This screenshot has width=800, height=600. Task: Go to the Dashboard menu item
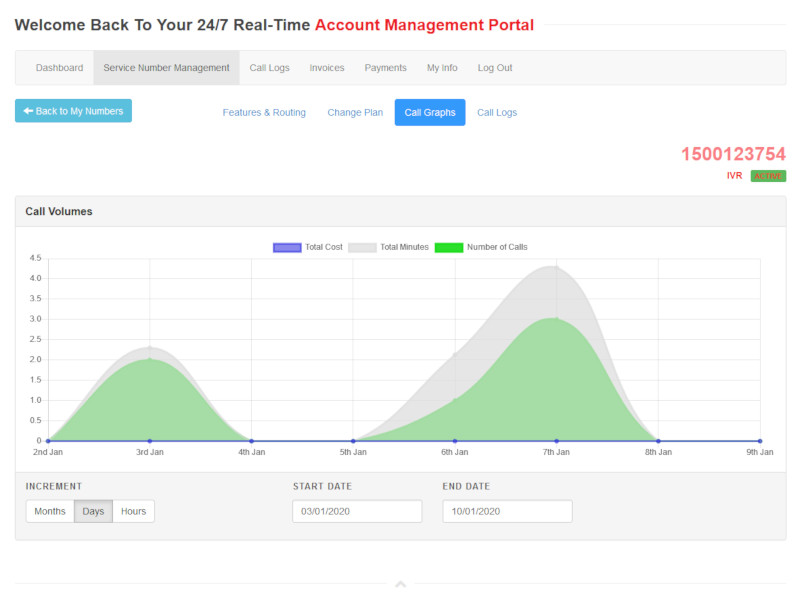coord(60,68)
